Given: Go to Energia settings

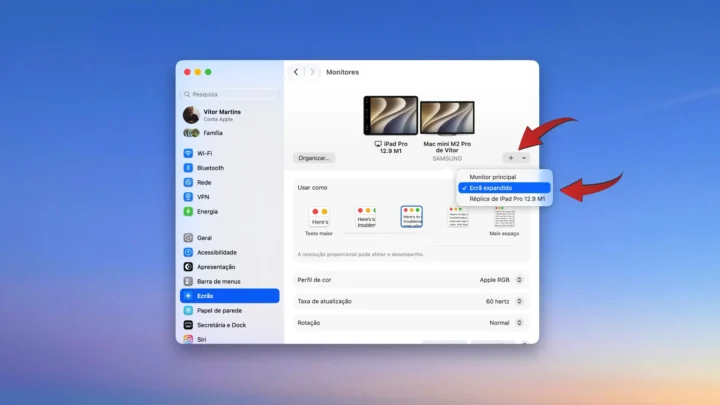Looking at the screenshot, I should (x=230, y=212).
